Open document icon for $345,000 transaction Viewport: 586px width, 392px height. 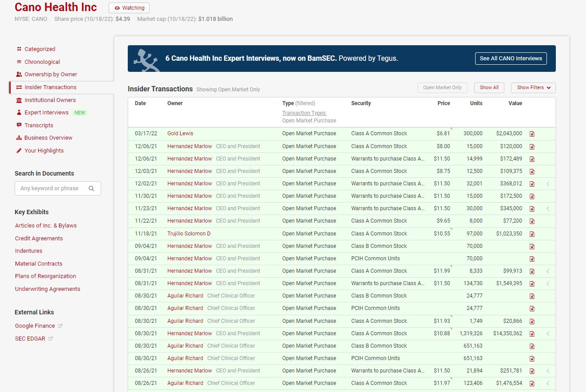click(532, 209)
